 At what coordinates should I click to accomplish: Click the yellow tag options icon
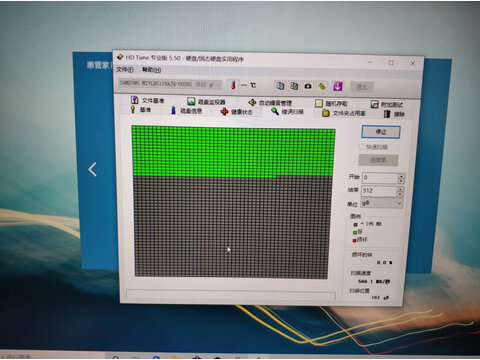click(x=322, y=87)
